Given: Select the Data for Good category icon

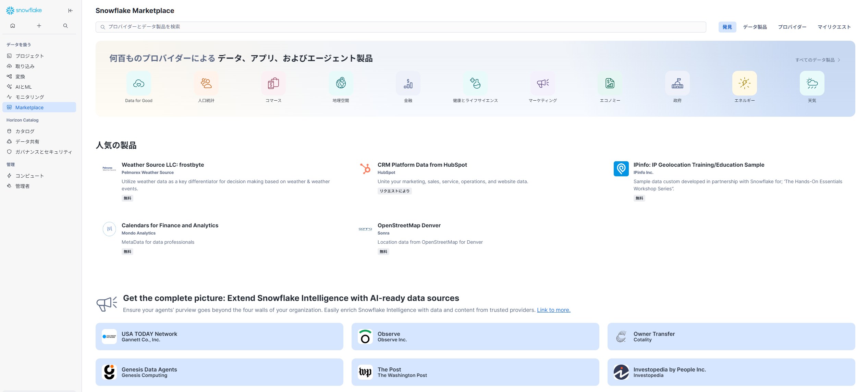Looking at the screenshot, I should click(x=138, y=83).
